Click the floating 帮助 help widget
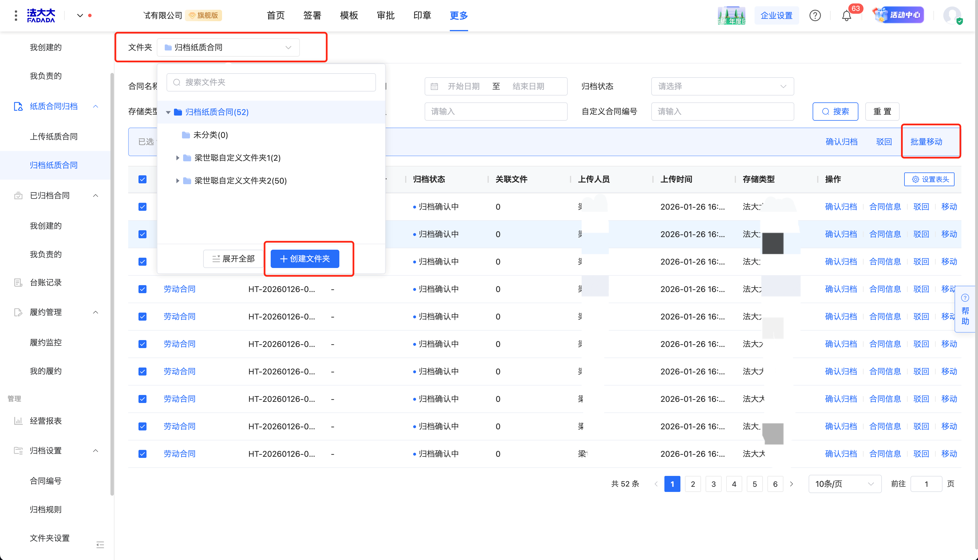Screen dimensions: 978x560 (x=965, y=310)
